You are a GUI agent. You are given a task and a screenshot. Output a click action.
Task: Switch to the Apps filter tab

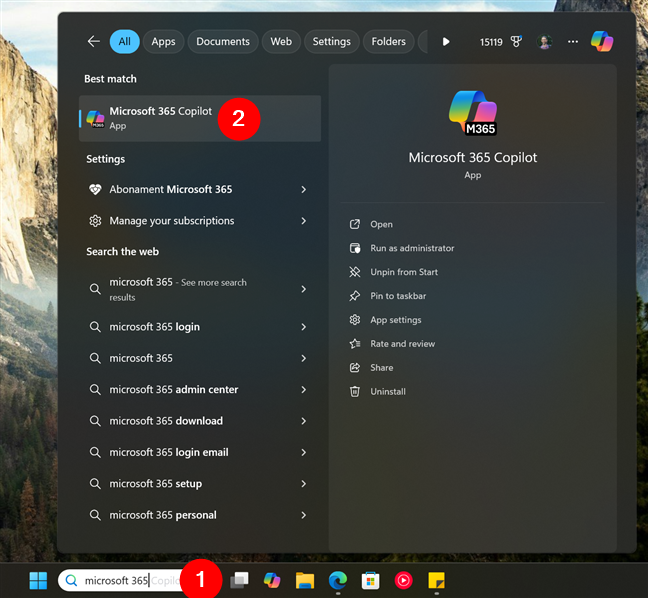pyautogui.click(x=163, y=41)
